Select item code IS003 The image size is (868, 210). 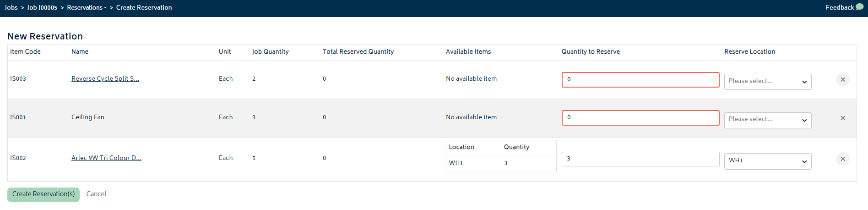pyautogui.click(x=18, y=78)
